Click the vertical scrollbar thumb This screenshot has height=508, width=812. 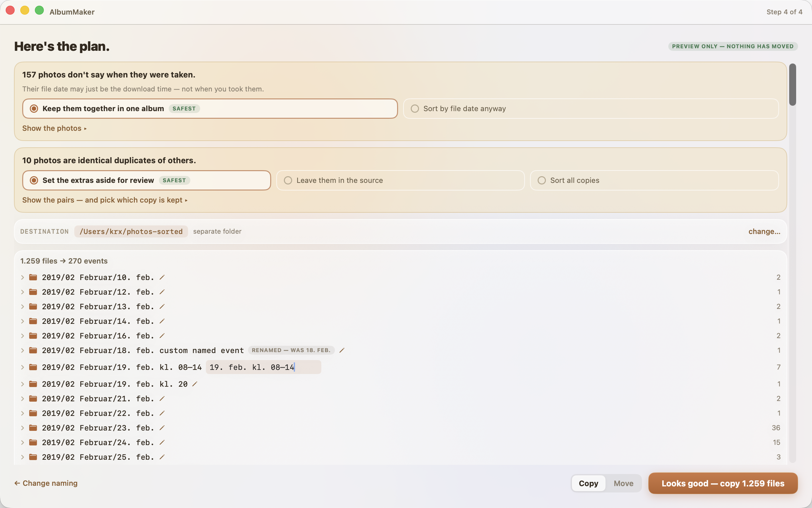pyautogui.click(x=792, y=85)
